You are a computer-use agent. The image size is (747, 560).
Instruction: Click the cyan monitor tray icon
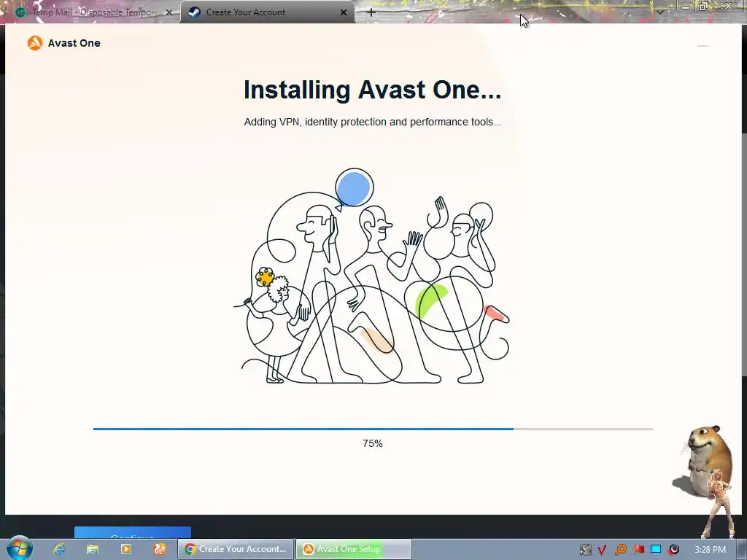656,549
